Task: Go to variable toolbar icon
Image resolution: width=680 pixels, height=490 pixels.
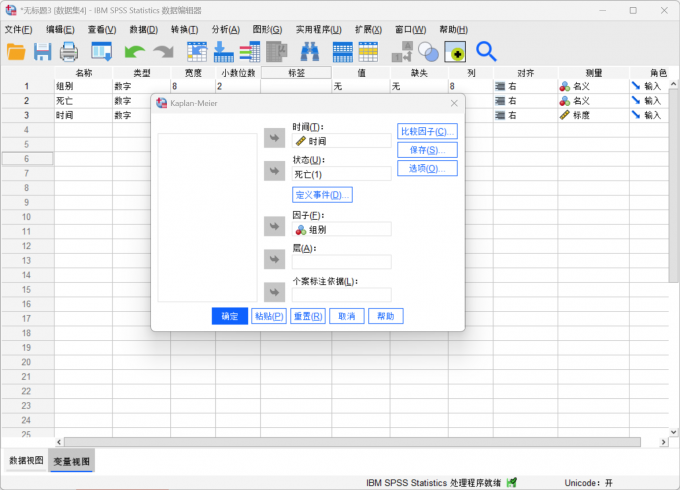Action: tap(223, 52)
